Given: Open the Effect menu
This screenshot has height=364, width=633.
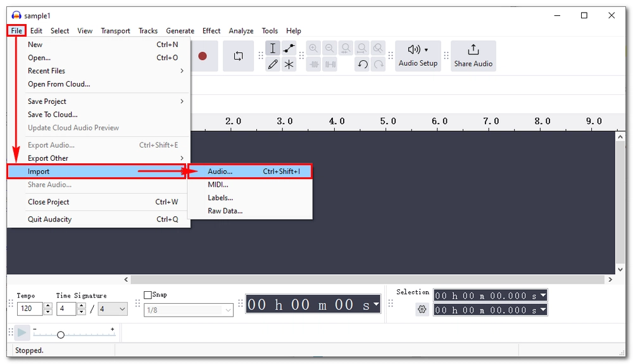Looking at the screenshot, I should click(211, 30).
